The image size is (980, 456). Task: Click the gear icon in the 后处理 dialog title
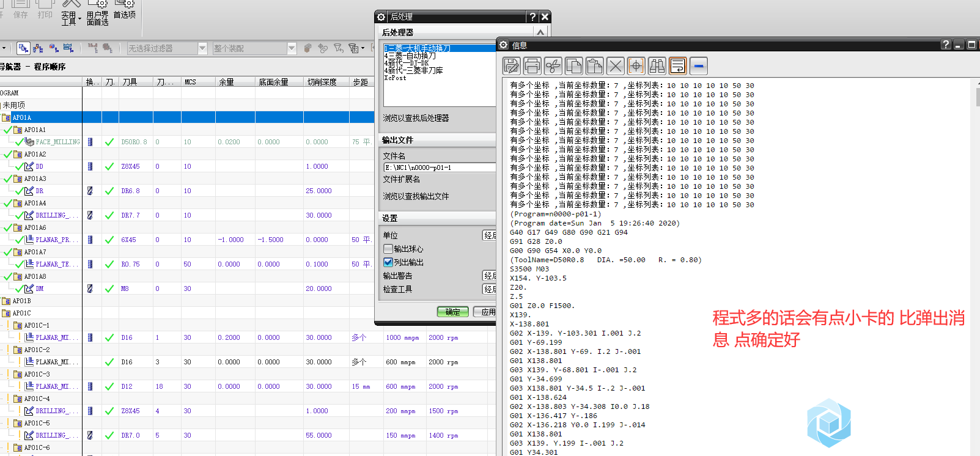pos(381,17)
